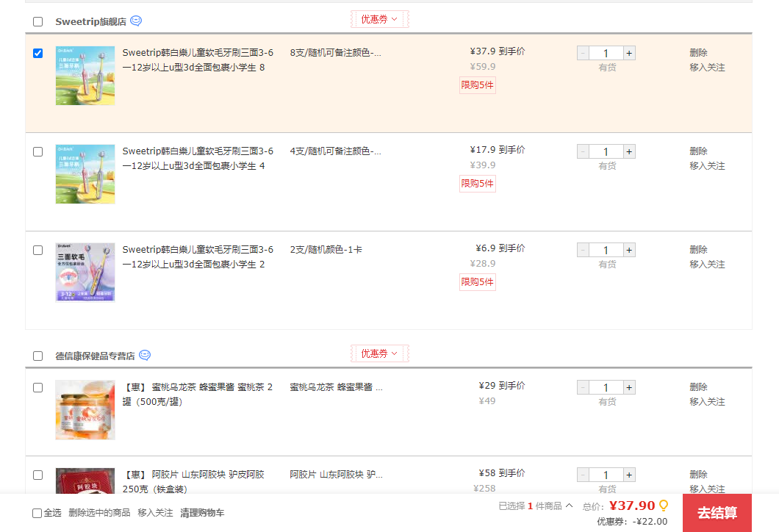
Task: Open the 2支 toothbrush product thumbnail
Action: (85, 272)
